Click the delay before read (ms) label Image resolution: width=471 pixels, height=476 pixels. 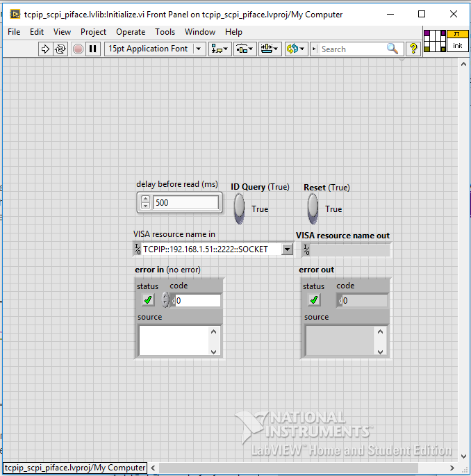tap(177, 184)
